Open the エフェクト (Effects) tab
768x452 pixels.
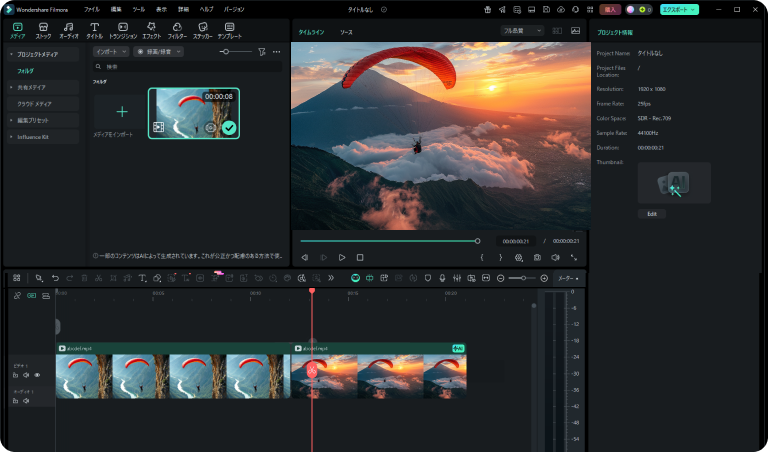click(x=151, y=30)
